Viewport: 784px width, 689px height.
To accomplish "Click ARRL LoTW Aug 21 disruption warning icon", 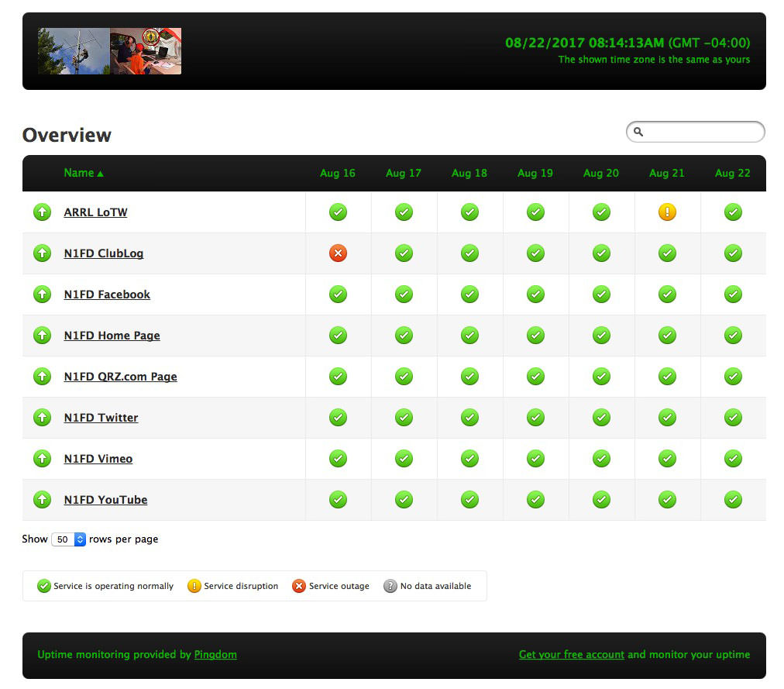I will pyautogui.click(x=667, y=212).
